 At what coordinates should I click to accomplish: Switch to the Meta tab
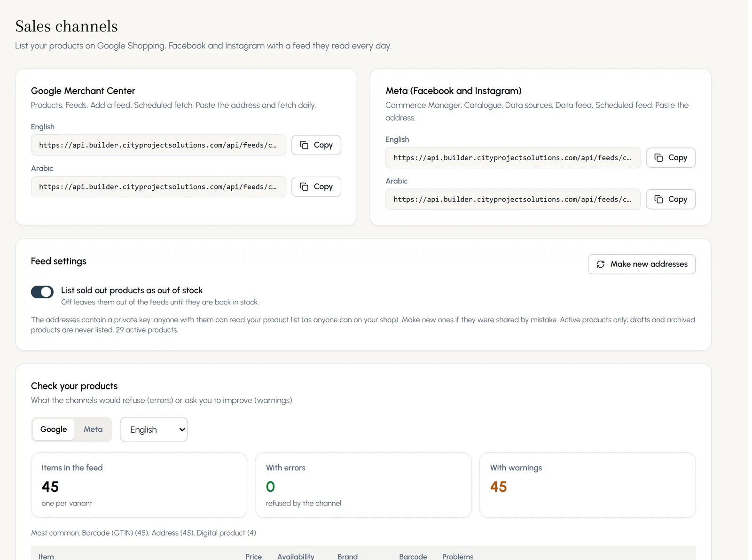click(x=93, y=429)
